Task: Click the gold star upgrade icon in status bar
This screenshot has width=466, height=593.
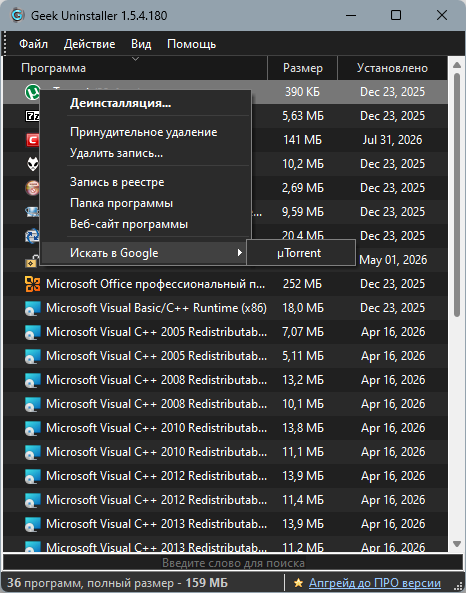Action: pyautogui.click(x=298, y=583)
